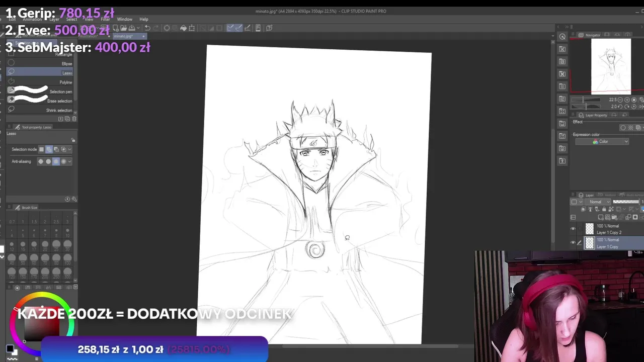
Task: Click the Redo arrow in command bar
Action: [156, 28]
